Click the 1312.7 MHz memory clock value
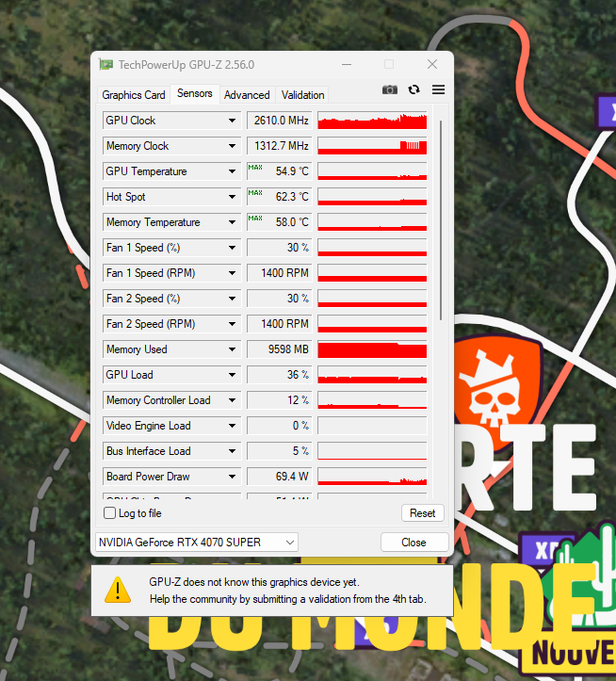Screen dimensions: 616x681 [x=280, y=146]
